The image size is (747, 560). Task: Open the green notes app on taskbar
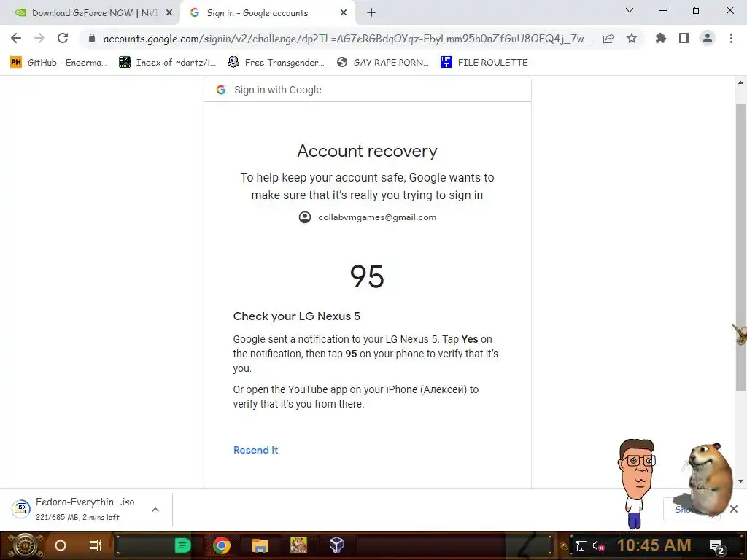point(182,545)
